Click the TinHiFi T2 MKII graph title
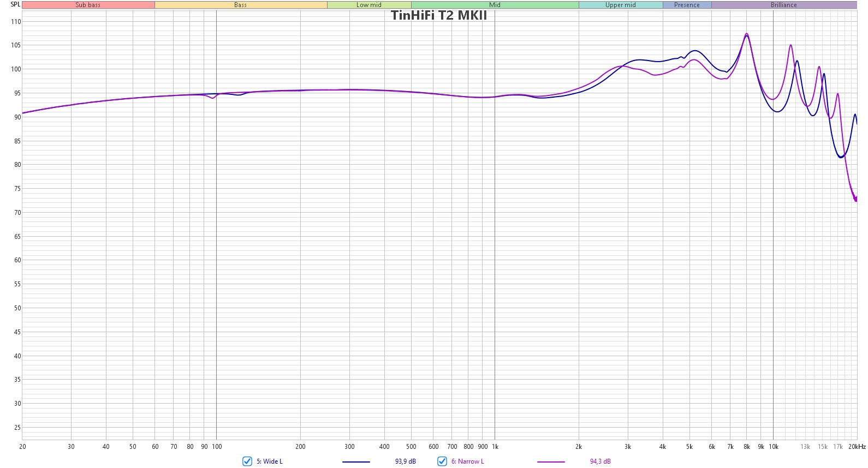 pyautogui.click(x=439, y=15)
